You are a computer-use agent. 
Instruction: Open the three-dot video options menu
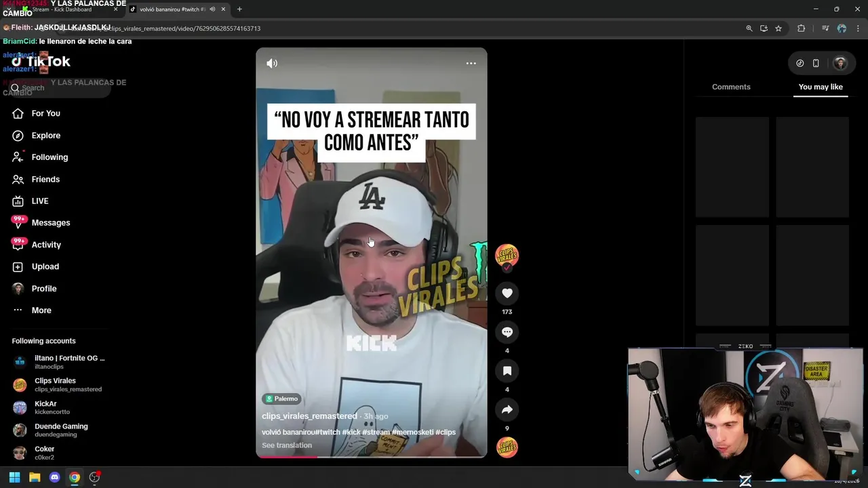471,63
